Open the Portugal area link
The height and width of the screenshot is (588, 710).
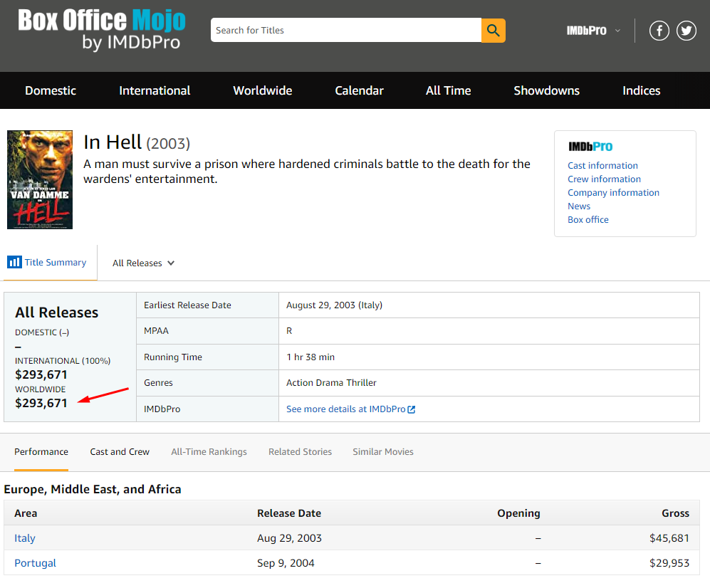point(36,563)
